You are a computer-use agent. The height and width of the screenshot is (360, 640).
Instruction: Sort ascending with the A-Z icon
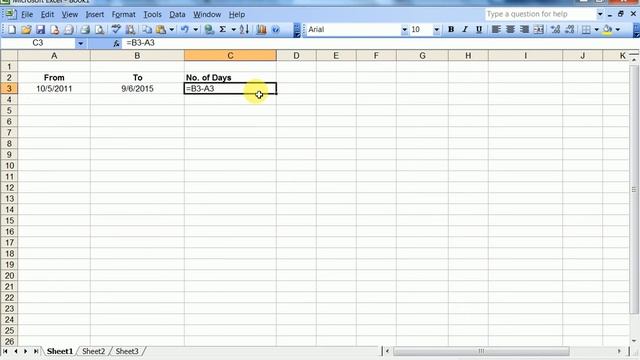pos(244,29)
